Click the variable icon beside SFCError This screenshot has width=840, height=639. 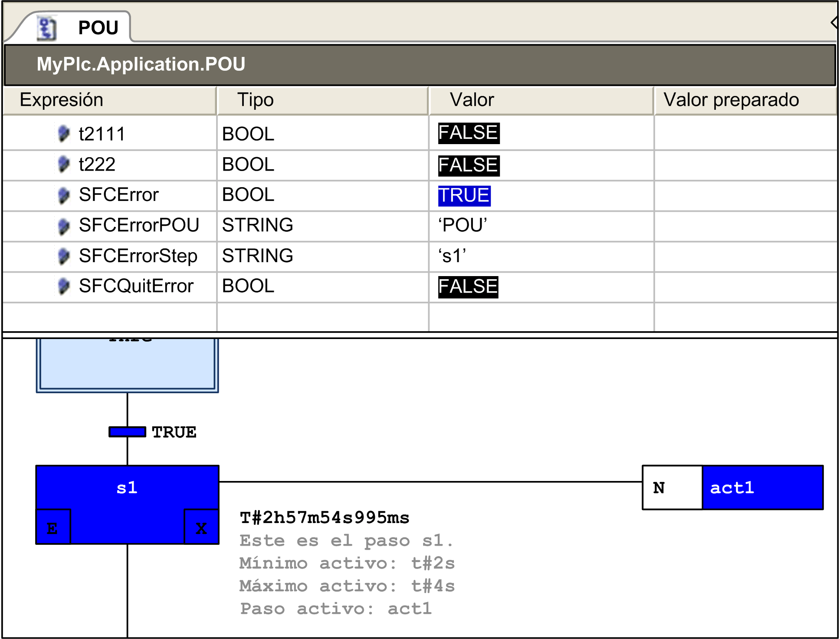point(64,195)
